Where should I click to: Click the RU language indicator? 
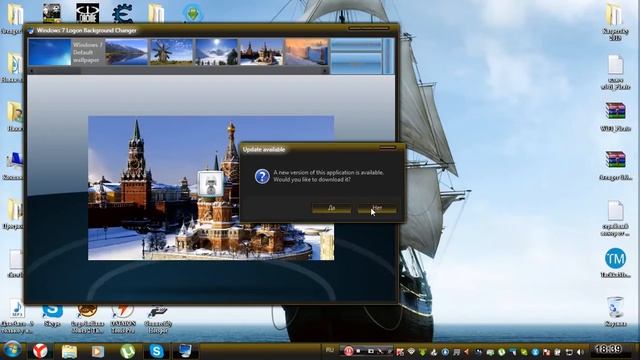tap(330, 350)
